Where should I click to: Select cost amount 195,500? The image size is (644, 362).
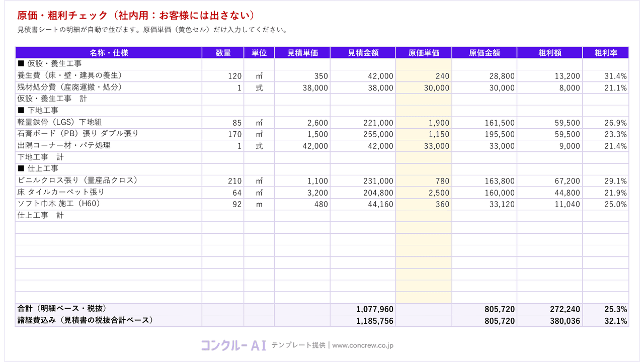[485, 134]
